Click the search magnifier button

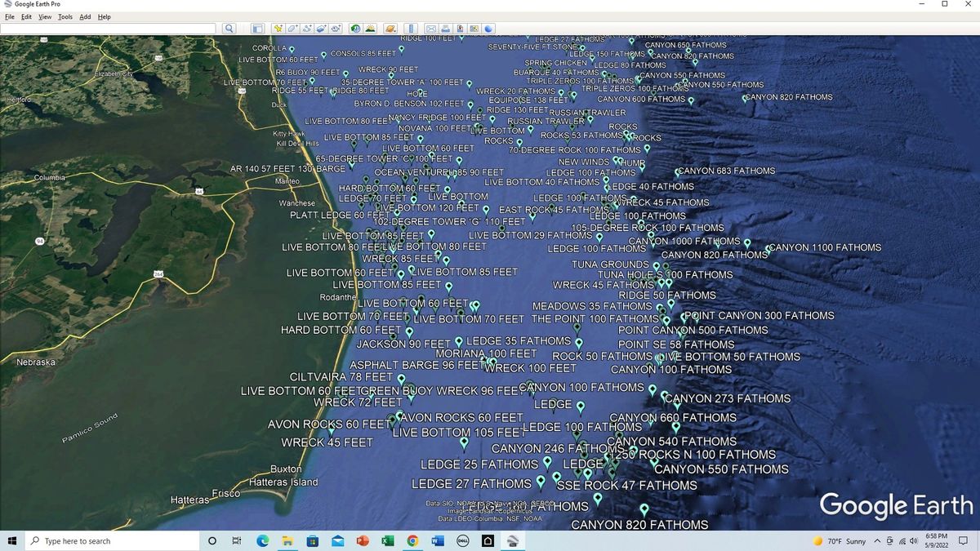point(229,29)
